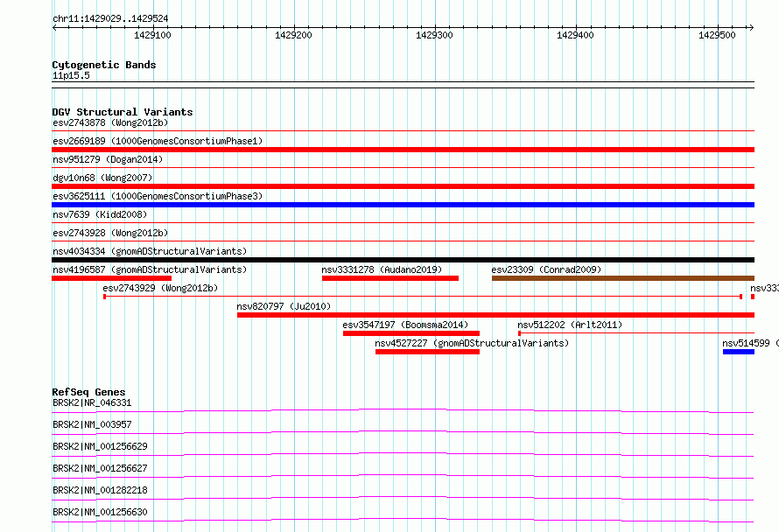Click the nsv820797 (Ju2010) red bar
The width and height of the screenshot is (779, 532).
point(495,315)
